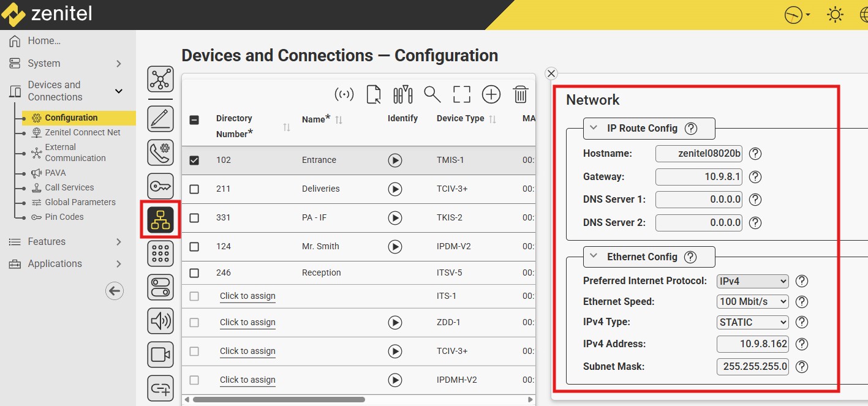
Task: Select Global Parameters in sidebar
Action: tap(80, 202)
